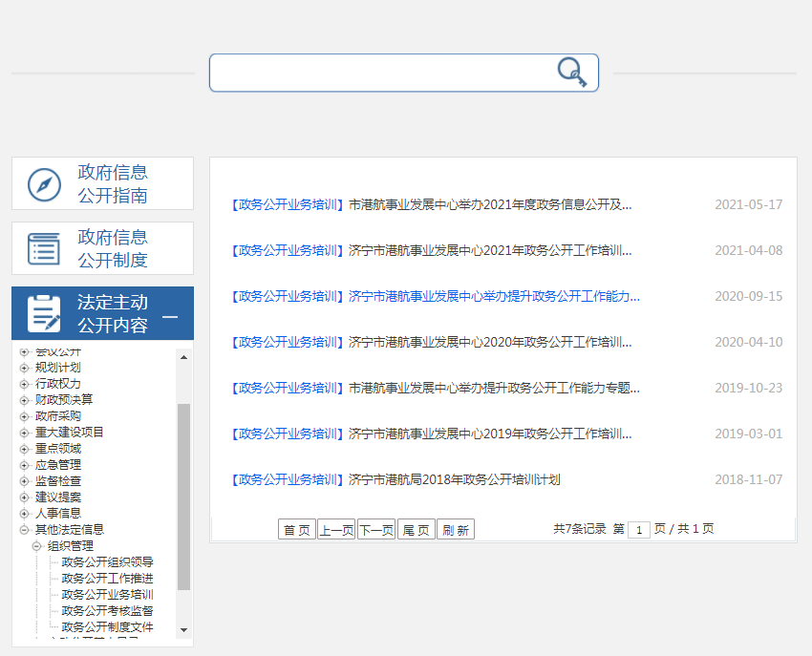Click the list icon for 政府信息公开制度

(x=44, y=248)
